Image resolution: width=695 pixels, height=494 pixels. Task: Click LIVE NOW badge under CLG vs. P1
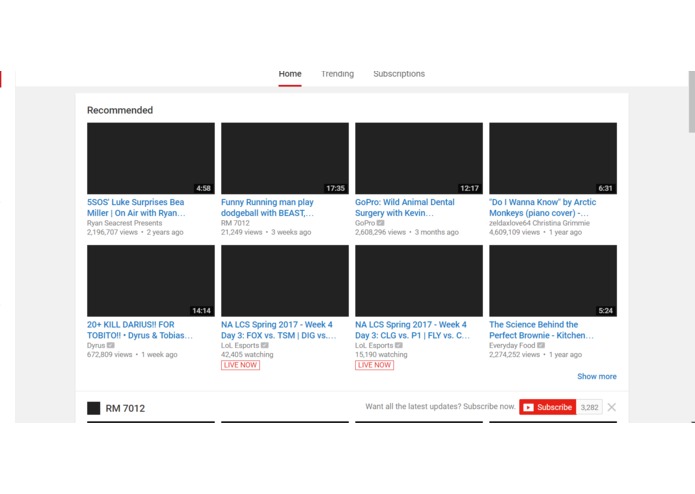pos(375,365)
